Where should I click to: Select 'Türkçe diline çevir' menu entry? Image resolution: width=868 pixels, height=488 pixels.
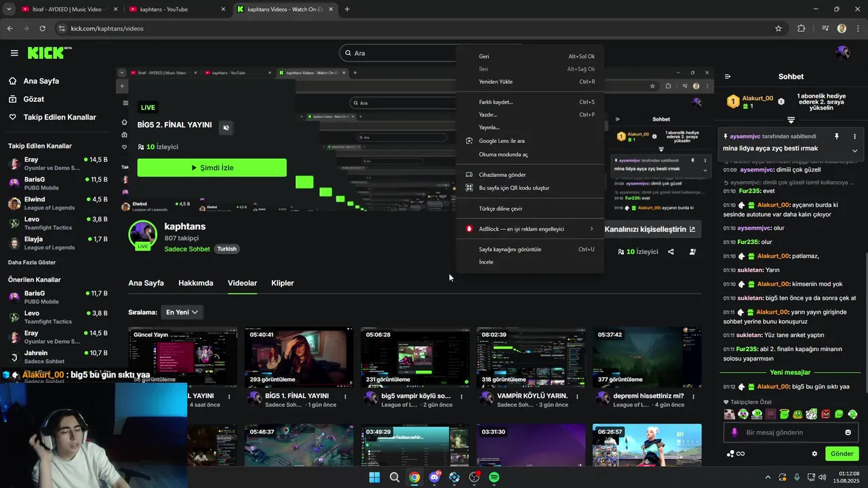click(529, 209)
